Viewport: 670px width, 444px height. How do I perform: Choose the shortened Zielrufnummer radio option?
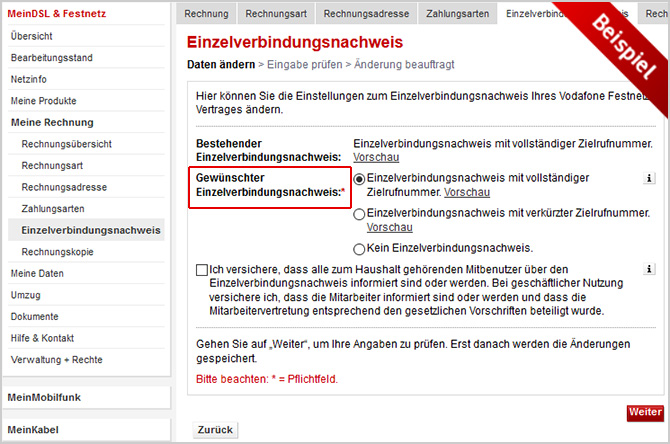click(x=360, y=213)
